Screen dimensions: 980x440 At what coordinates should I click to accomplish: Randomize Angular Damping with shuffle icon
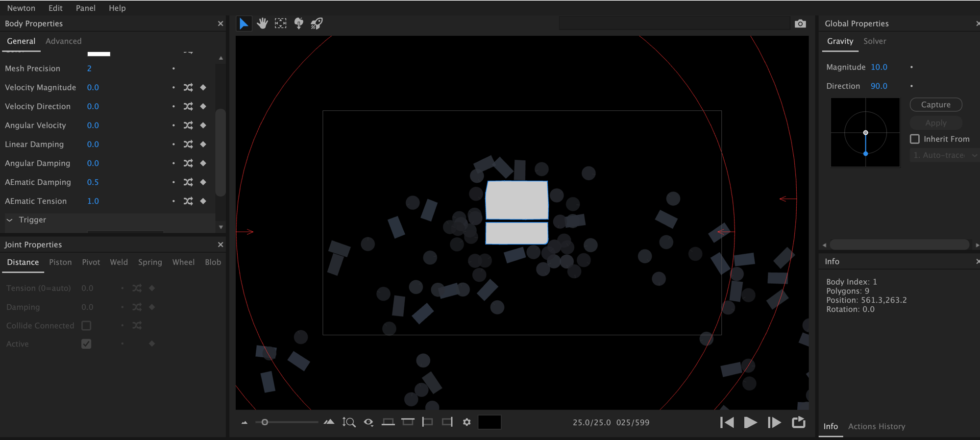[188, 163]
